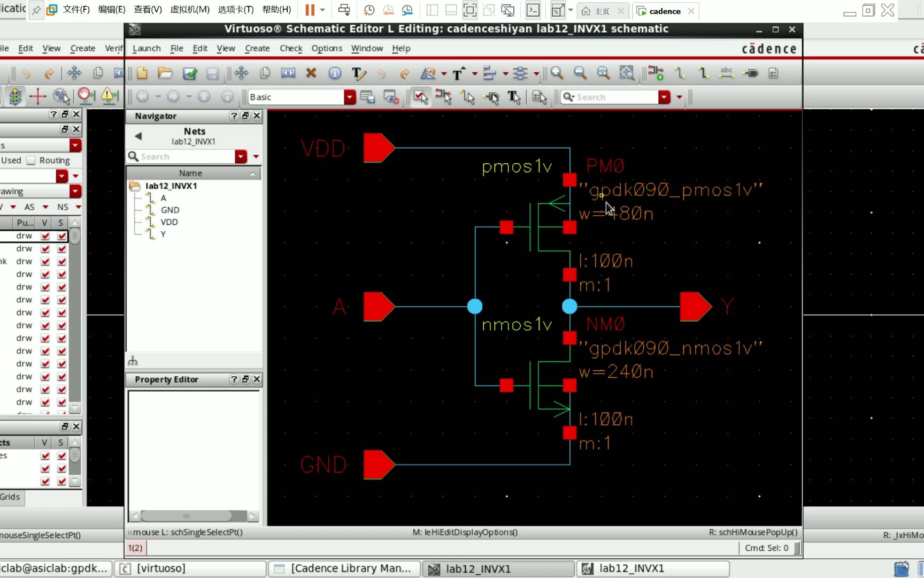
Task: Expand the Navigator search options small arrow
Action: point(256,157)
